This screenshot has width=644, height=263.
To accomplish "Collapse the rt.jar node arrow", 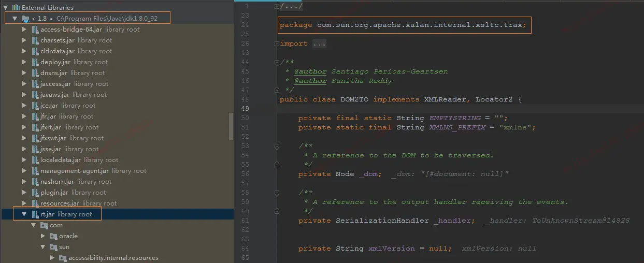I will tap(24, 214).
